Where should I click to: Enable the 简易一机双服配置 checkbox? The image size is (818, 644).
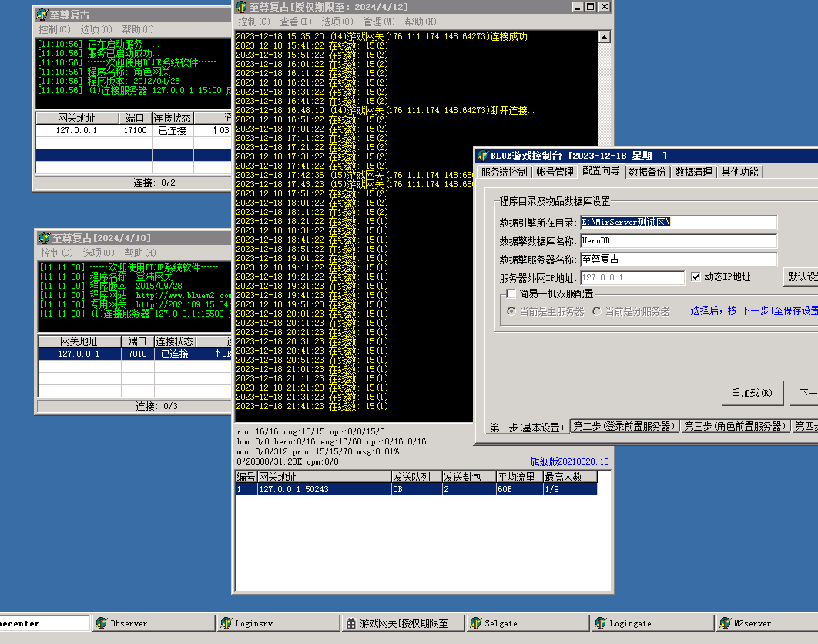(511, 293)
